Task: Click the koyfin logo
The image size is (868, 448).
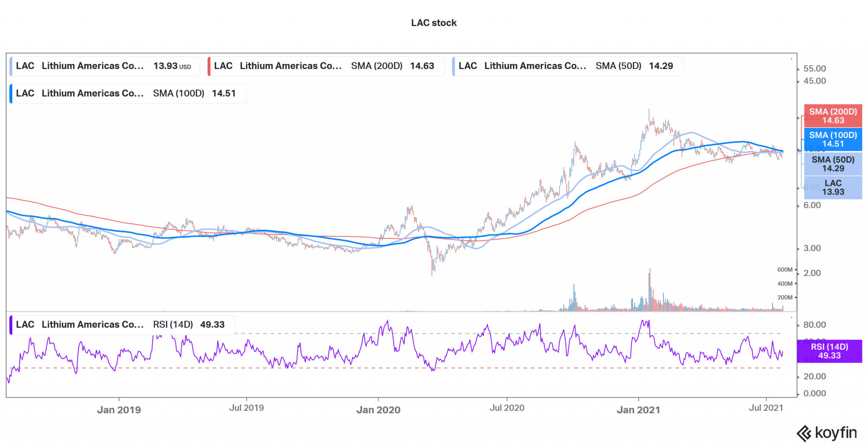Action: pos(827,433)
